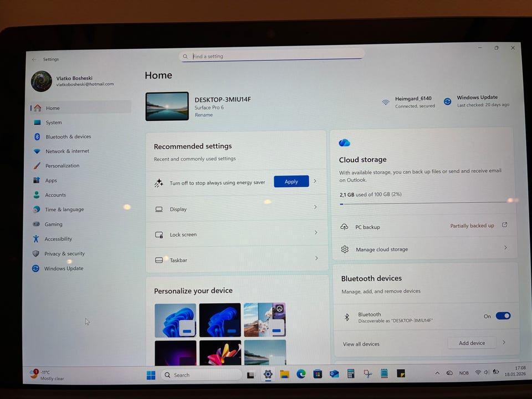Open Snipping Tool from the taskbar
532x399 pixels.
click(367, 374)
